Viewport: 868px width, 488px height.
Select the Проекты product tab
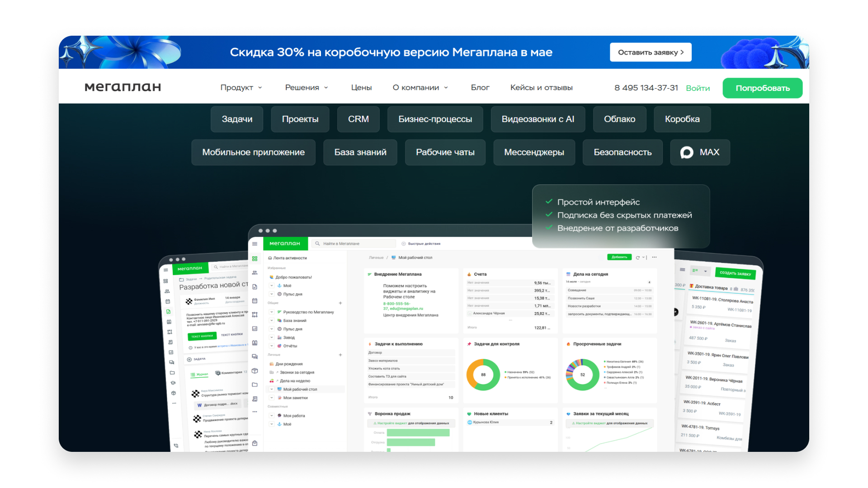(300, 119)
